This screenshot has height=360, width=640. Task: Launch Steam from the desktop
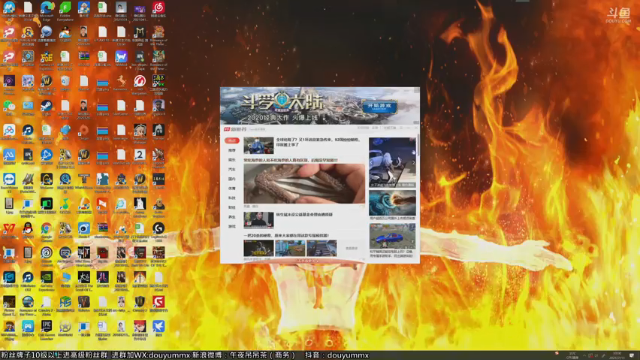(47, 106)
